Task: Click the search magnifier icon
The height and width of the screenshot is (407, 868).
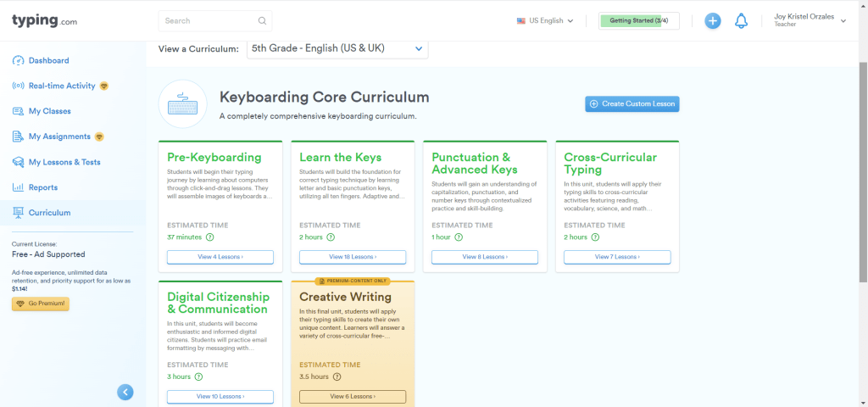Action: coord(263,21)
